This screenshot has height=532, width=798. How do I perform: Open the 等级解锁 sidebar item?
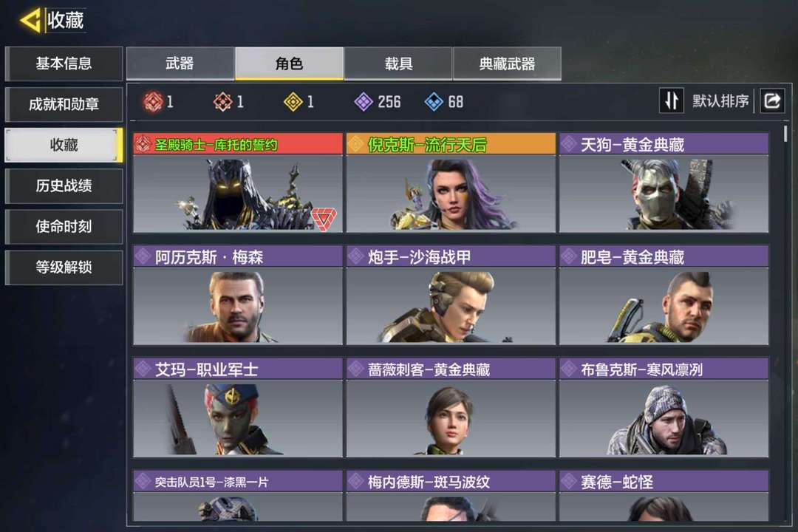click(64, 267)
